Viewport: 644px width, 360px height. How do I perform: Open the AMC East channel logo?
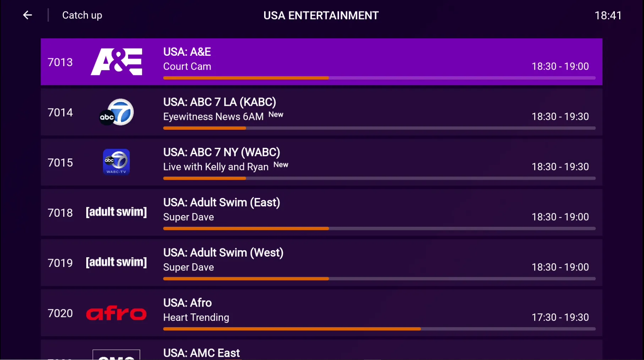coord(116,355)
